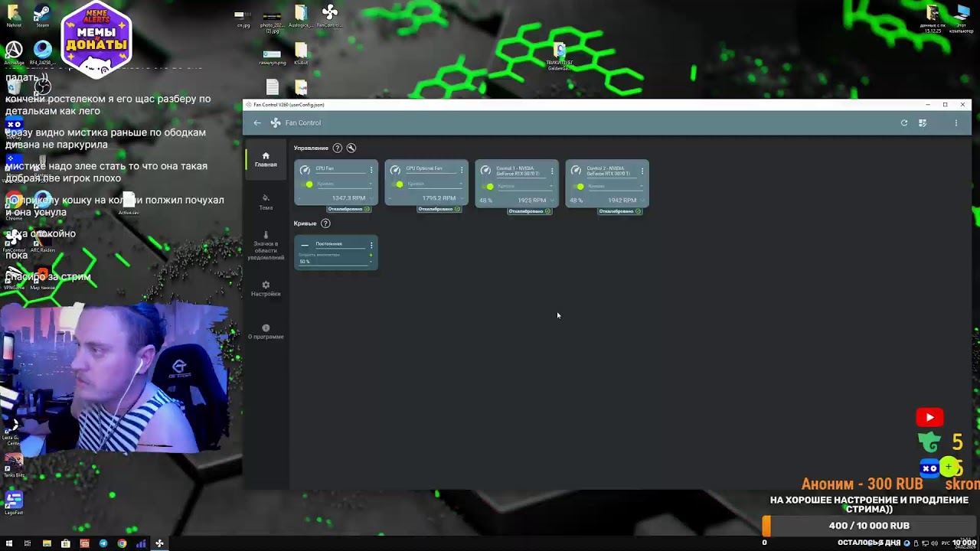Open the Control 2 NVIDIA card options menu
This screenshot has height=551, width=980.
pyautogui.click(x=642, y=171)
